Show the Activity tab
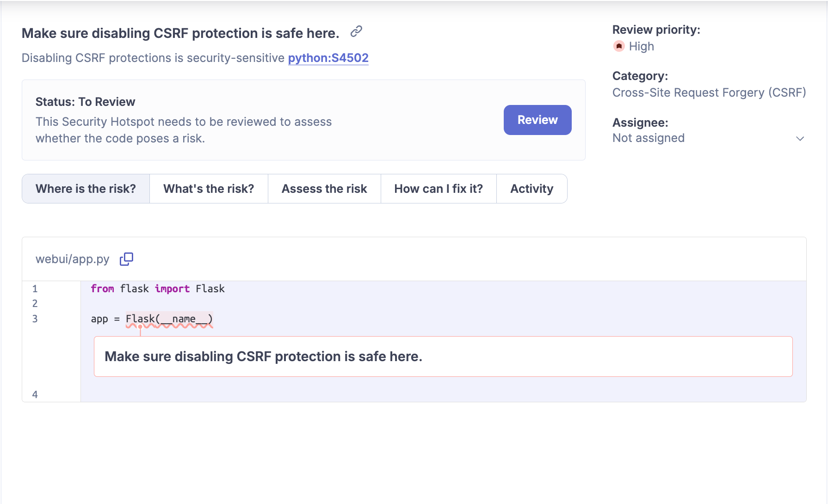Screen dimensions: 828x504 coord(531,189)
